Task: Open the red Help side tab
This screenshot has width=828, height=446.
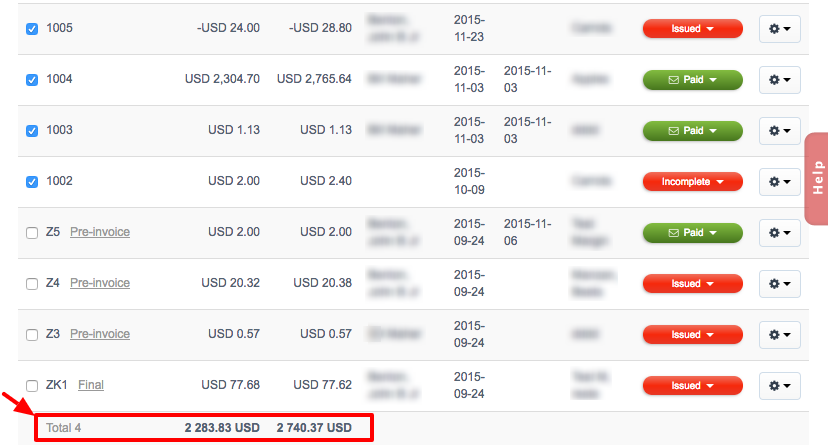Action: [x=817, y=178]
